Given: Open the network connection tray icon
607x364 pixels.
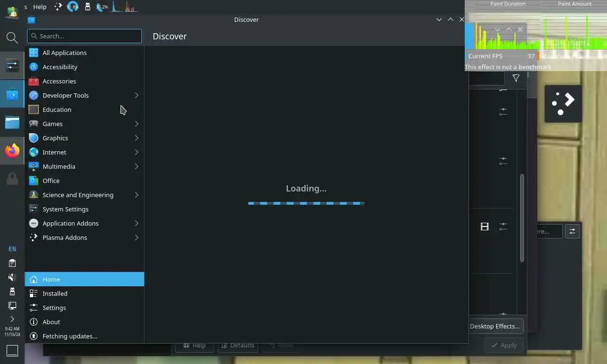Looking at the screenshot, I should tap(12, 306).
